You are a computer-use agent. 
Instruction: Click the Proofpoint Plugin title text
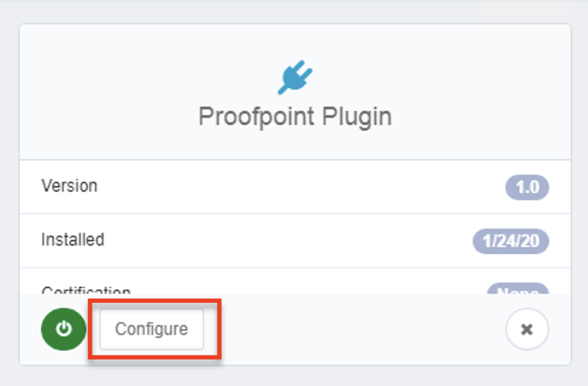(x=295, y=116)
